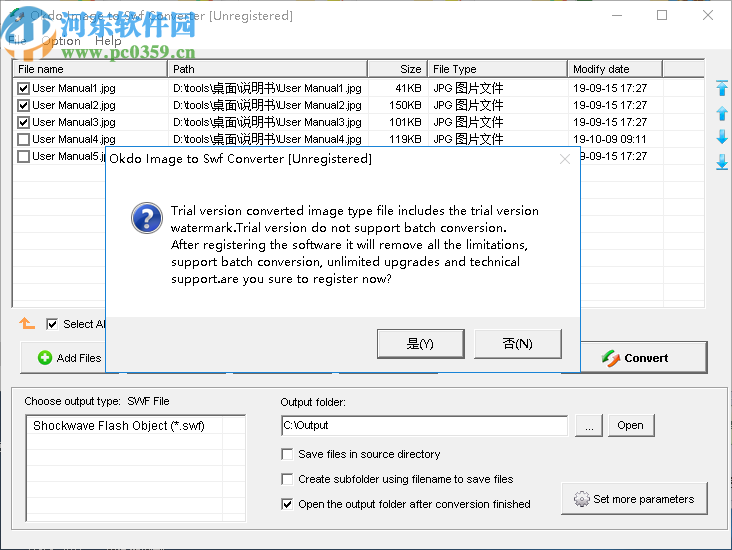732x550 pixels.
Task: Select the path cell of User Manual4.jpg
Action: pyautogui.click(x=267, y=139)
